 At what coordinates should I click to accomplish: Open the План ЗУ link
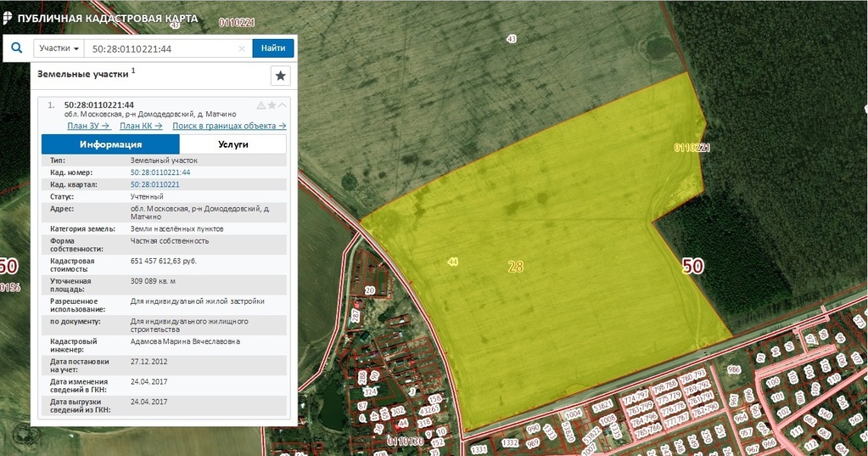point(89,126)
